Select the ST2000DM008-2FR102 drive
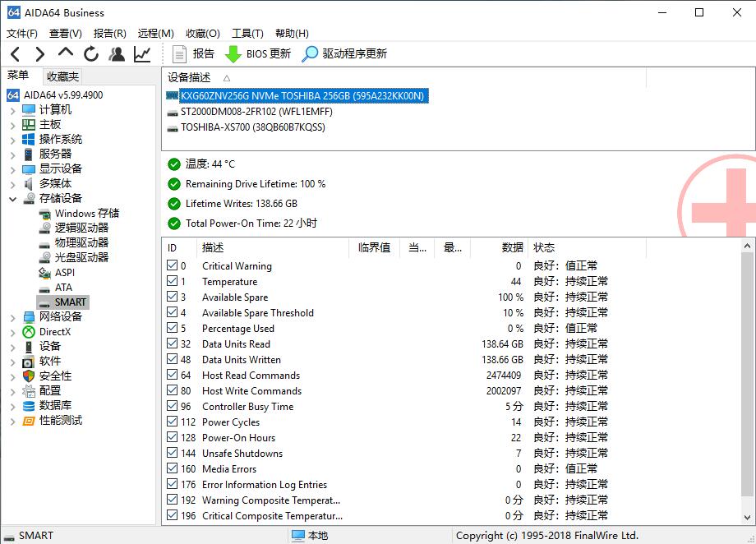756x544 pixels. point(256,112)
